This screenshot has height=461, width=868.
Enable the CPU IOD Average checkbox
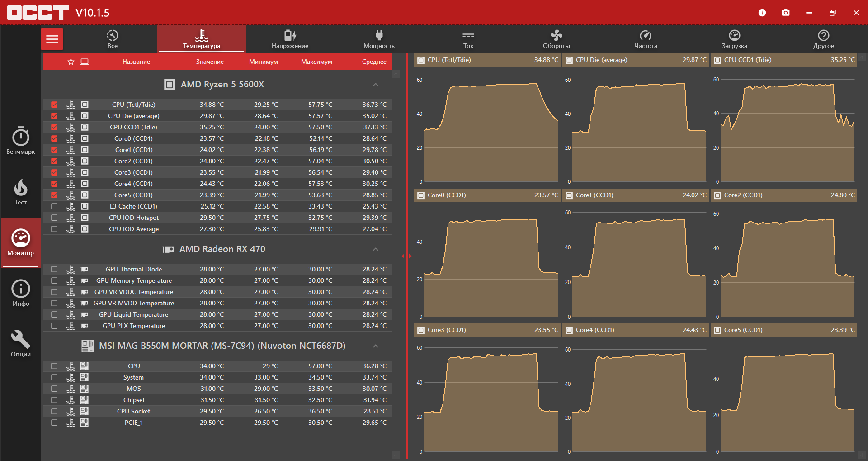(54, 229)
